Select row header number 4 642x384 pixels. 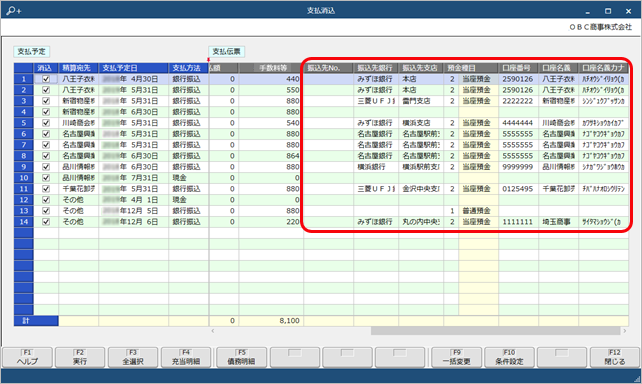(24, 112)
